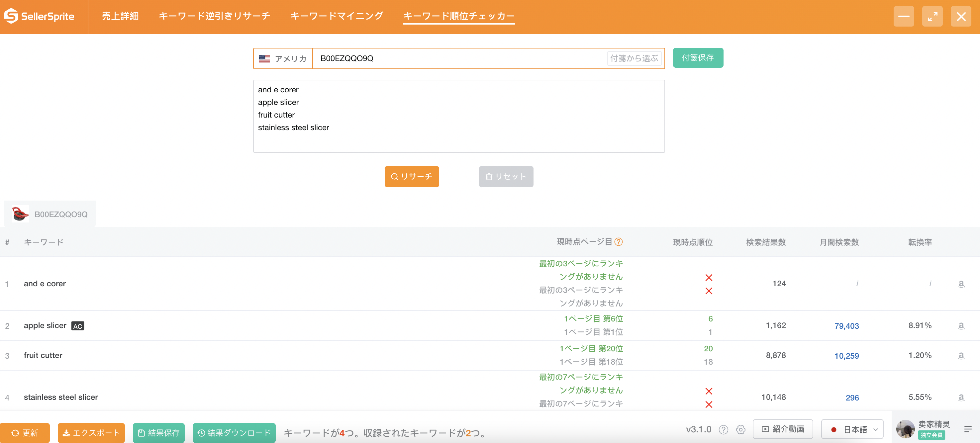Open the help question mark icon near v3.1.0
The width and height of the screenshot is (980, 443).
(724, 430)
